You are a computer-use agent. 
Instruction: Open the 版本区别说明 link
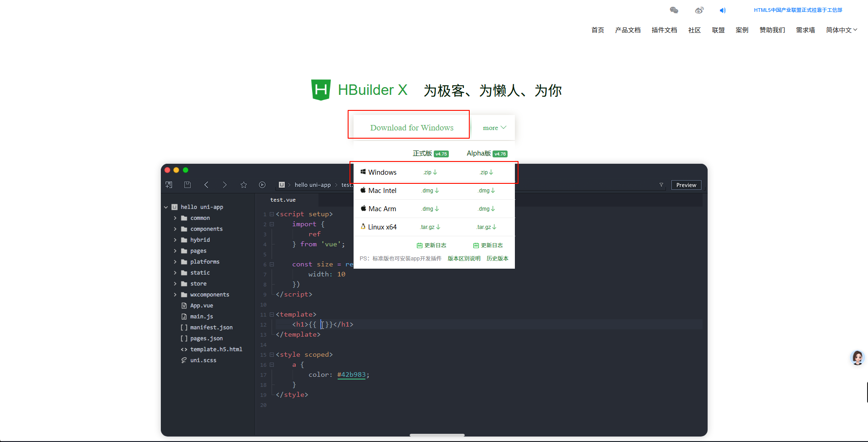(464, 259)
